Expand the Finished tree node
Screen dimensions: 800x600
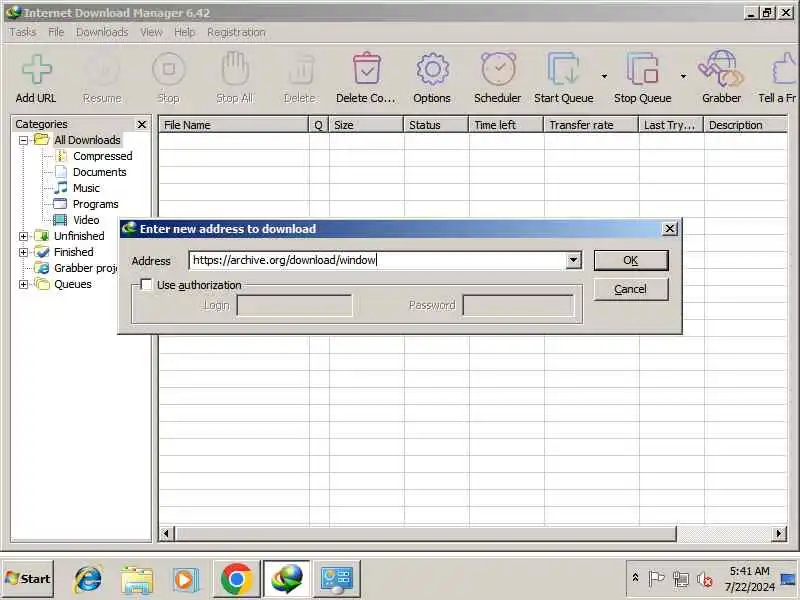coord(23,252)
